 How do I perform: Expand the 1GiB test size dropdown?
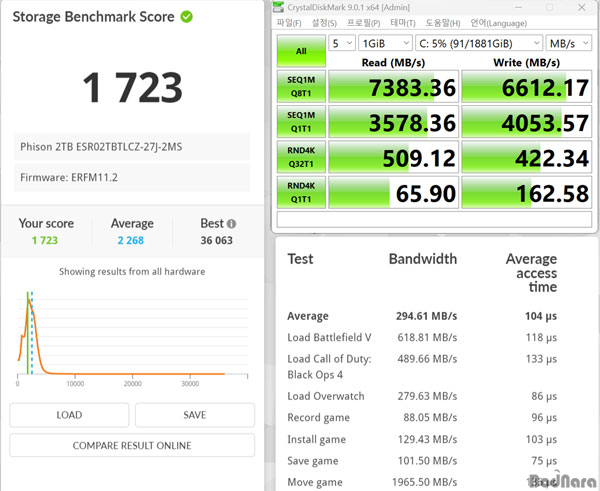(385, 43)
